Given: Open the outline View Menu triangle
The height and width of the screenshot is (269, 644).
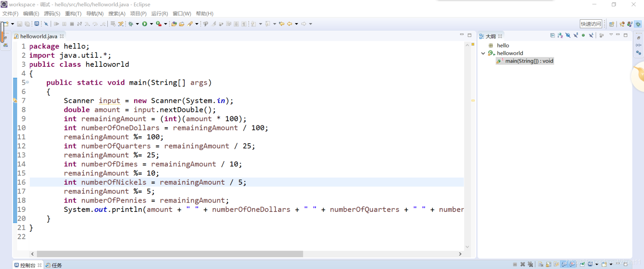Looking at the screenshot, I should click(611, 35).
